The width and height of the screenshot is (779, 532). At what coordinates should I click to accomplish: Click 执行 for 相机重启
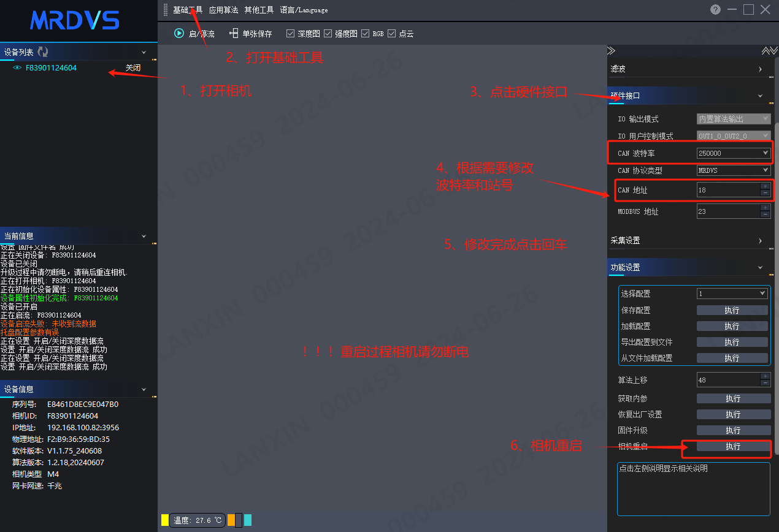[x=734, y=446]
